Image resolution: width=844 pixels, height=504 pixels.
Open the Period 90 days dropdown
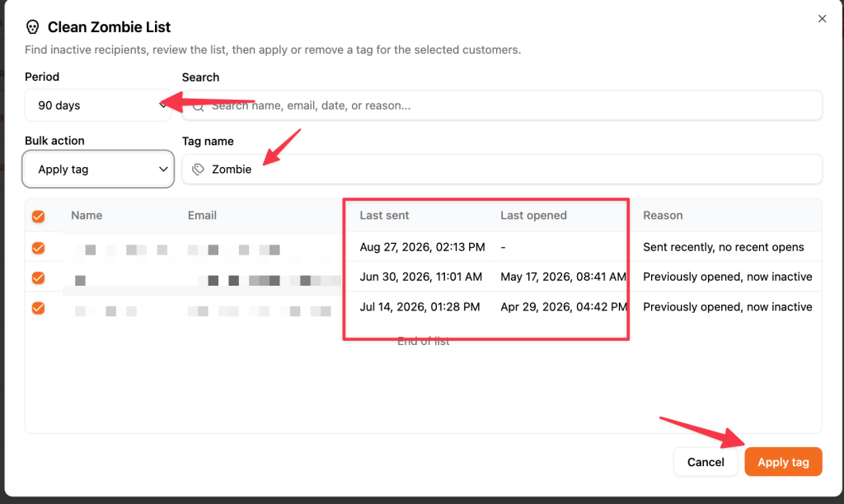98,105
